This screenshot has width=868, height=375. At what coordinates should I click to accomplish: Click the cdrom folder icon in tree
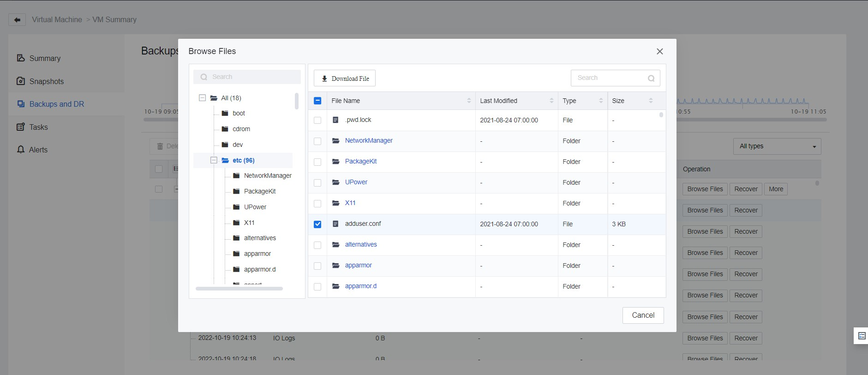[x=225, y=129]
